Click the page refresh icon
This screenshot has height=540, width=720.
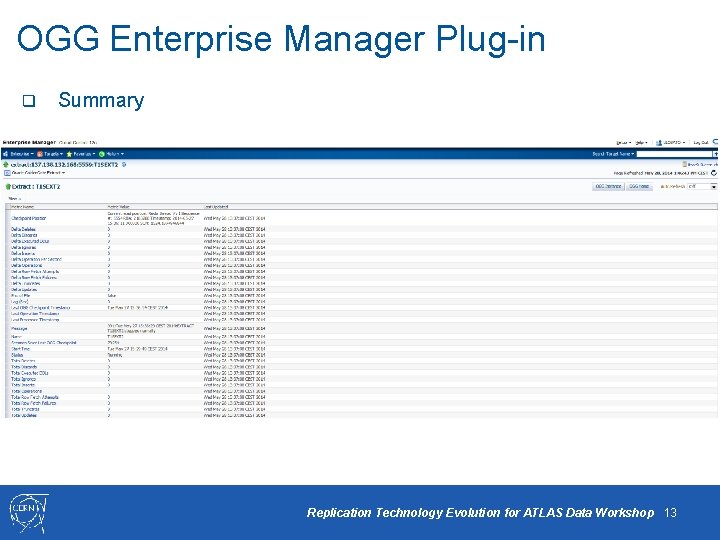(x=714, y=173)
